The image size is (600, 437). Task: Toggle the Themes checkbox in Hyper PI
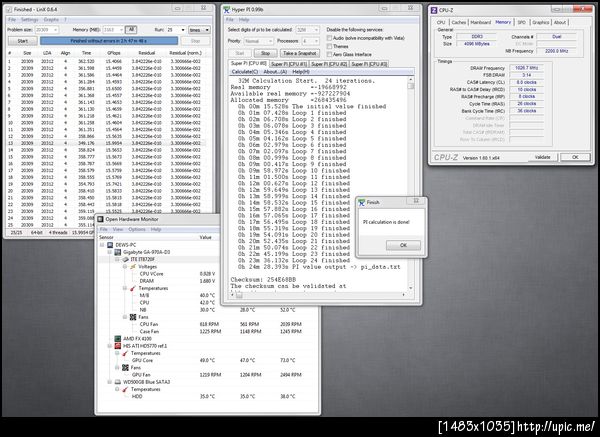329,46
